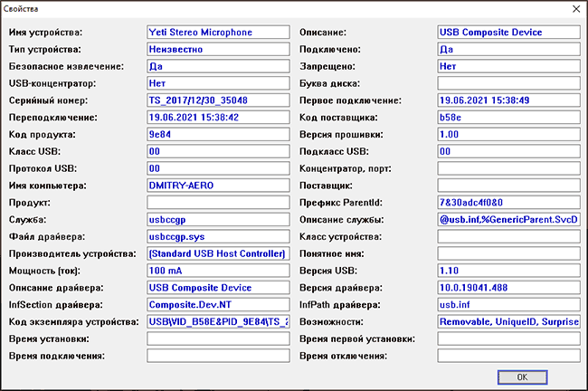This screenshot has height=391, width=588.
Task: Click the empty Буква диска field
Action: [509, 83]
